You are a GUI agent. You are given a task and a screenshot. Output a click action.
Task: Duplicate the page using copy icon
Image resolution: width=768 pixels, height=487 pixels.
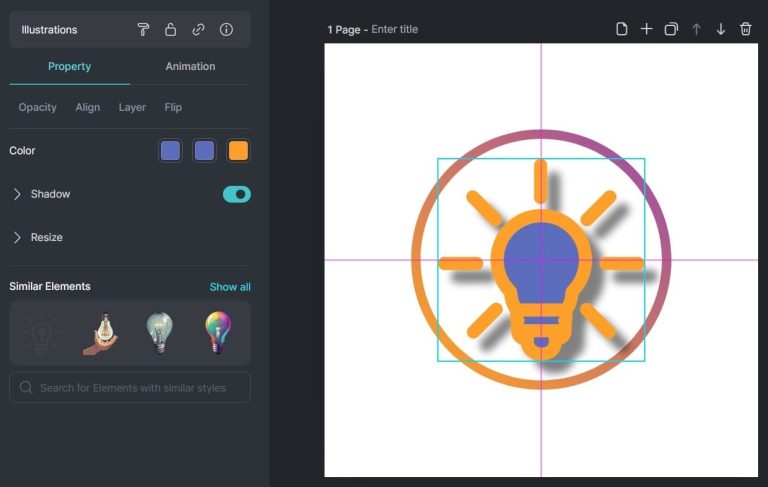(x=671, y=29)
